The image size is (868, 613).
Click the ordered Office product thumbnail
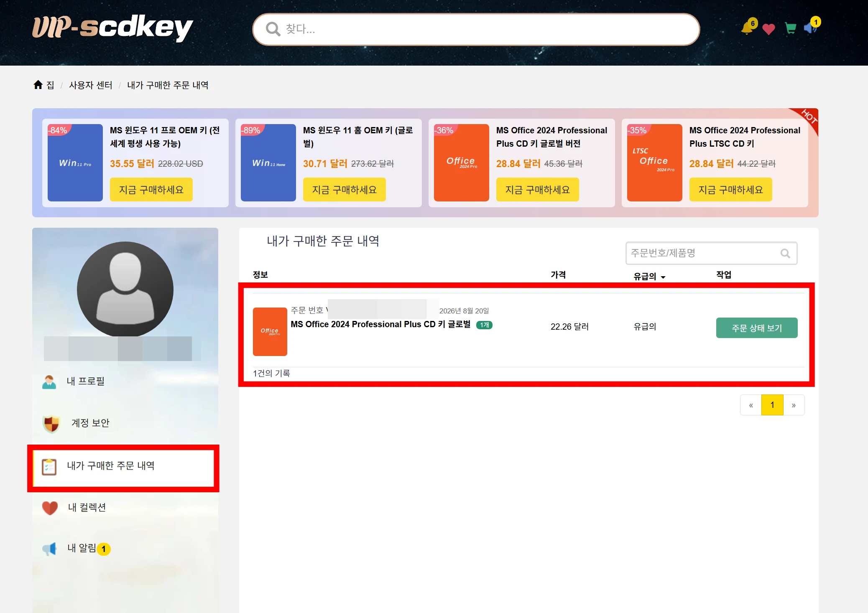270,332
